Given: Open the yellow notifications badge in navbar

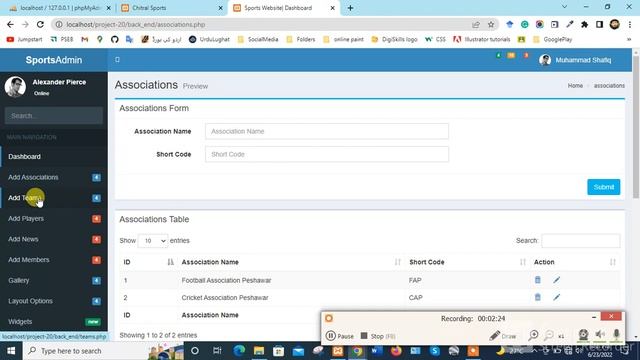Looking at the screenshot, I should (x=511, y=55).
